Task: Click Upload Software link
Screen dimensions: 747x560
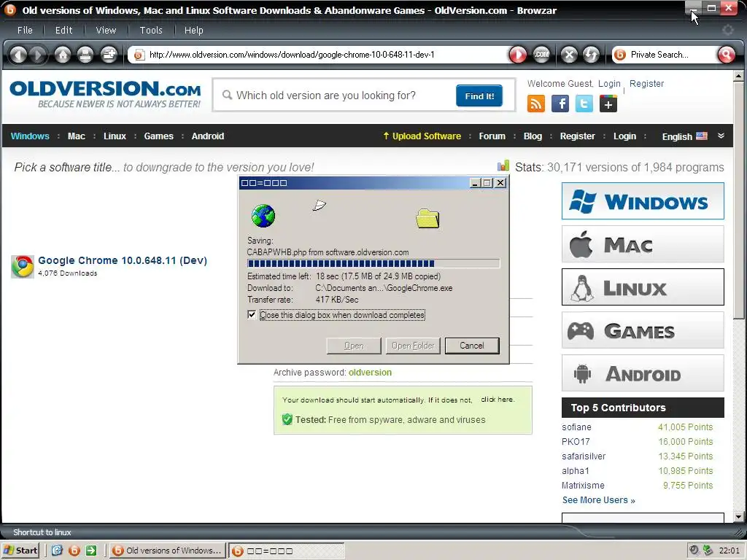Action: (x=422, y=136)
